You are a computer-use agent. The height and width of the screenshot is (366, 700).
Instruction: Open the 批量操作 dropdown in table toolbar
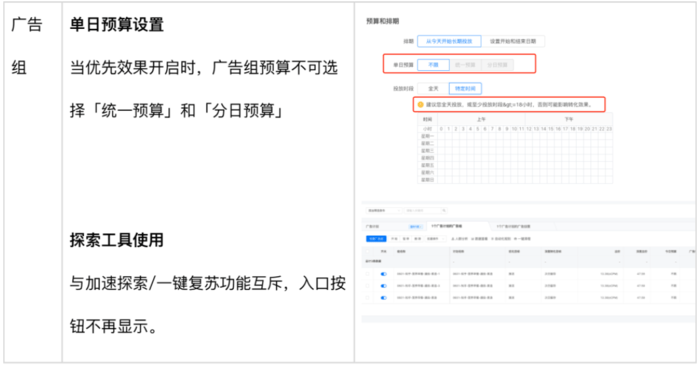coord(435,239)
